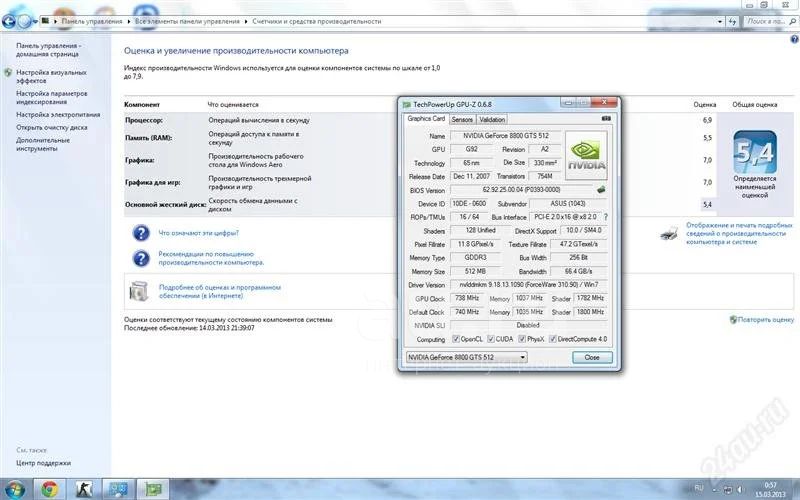
Task: Toggle the OpenCL checkbox
Action: pos(456,339)
